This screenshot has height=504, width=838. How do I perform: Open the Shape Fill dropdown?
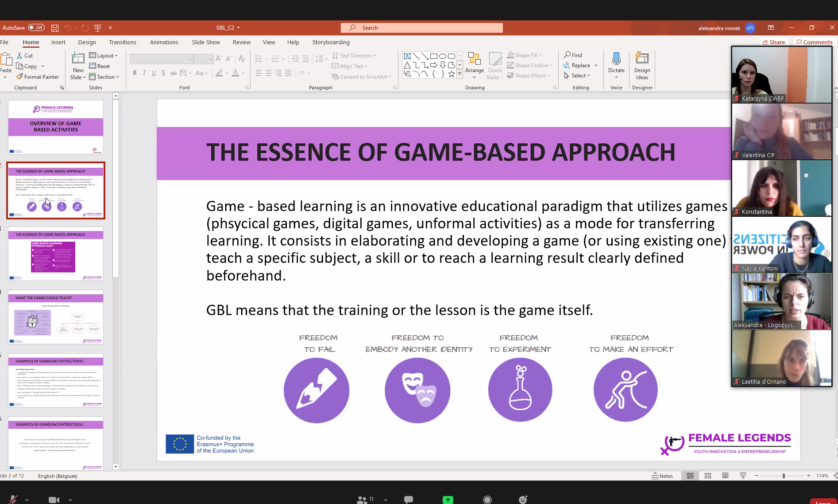525,55
